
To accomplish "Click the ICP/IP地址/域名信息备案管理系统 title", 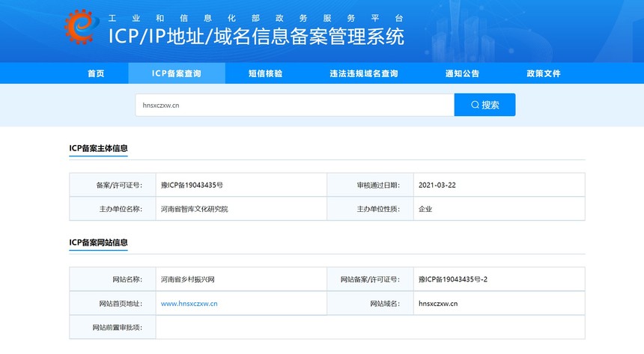I will 256,36.
